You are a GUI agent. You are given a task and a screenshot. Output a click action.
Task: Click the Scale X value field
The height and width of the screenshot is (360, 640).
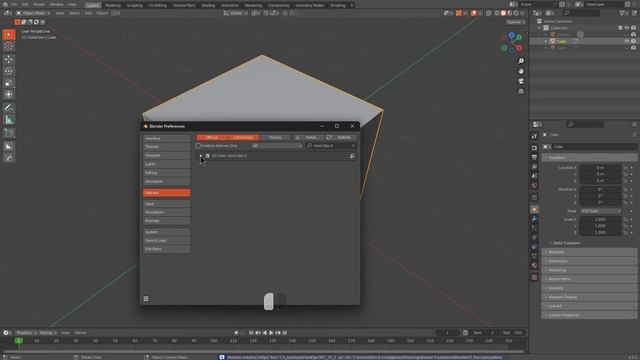[x=600, y=219]
